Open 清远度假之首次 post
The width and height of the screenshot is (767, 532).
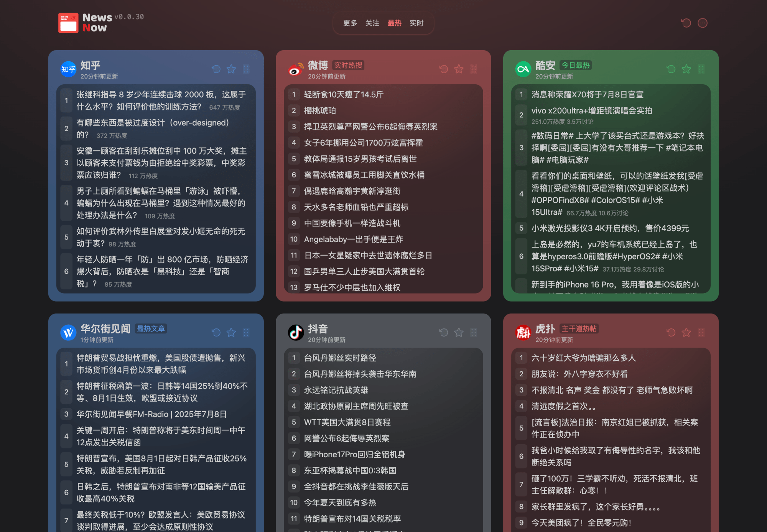[611, 406]
